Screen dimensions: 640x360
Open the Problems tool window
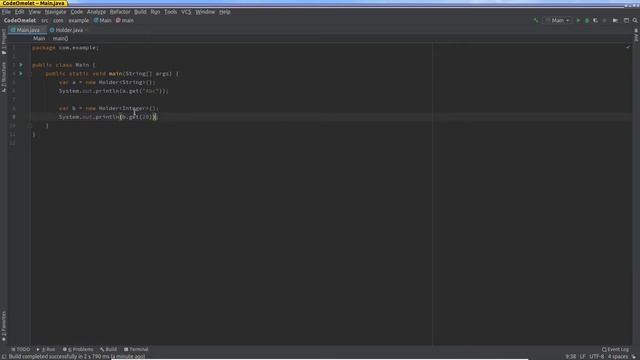point(78,349)
